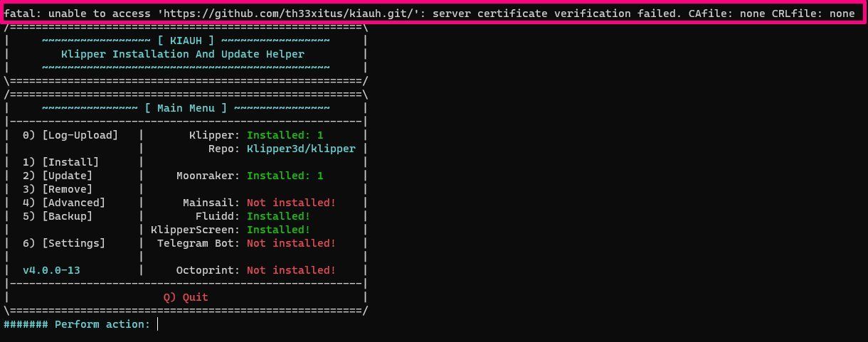Click the '[ KIAUH ]' header title
Image resolution: width=868 pixels, height=342 pixels.
pos(186,41)
